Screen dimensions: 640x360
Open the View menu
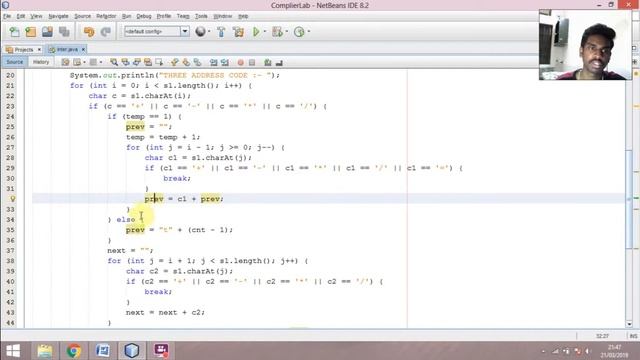[x=36, y=16]
